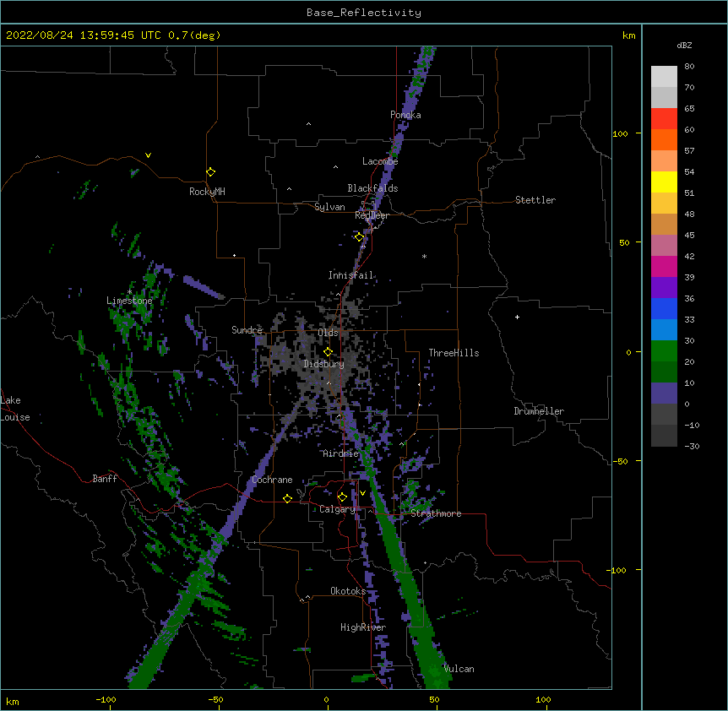The image size is (728, 711).
Task: Click the white asterisk above Limestone label
Action: (x=129, y=291)
